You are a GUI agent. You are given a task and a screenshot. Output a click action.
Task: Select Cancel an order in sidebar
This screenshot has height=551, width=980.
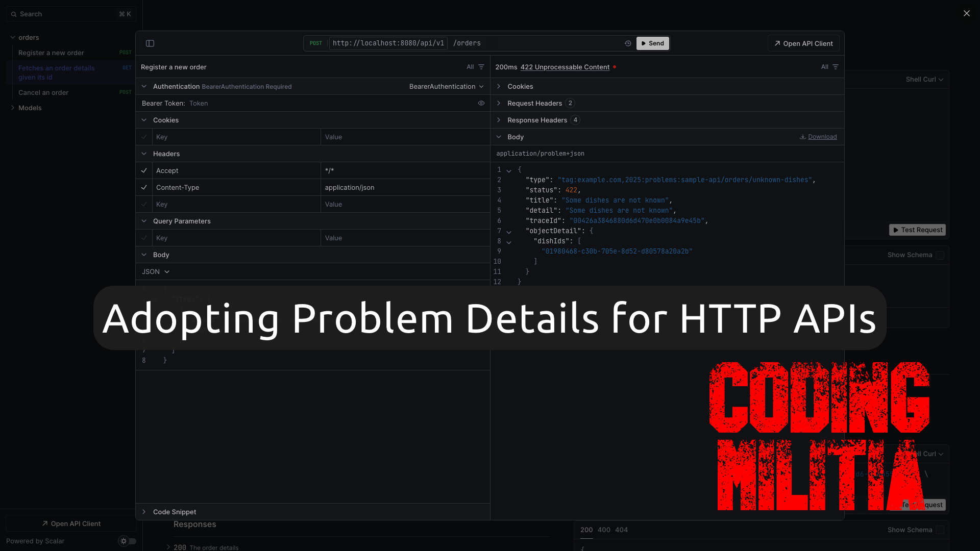coord(43,92)
